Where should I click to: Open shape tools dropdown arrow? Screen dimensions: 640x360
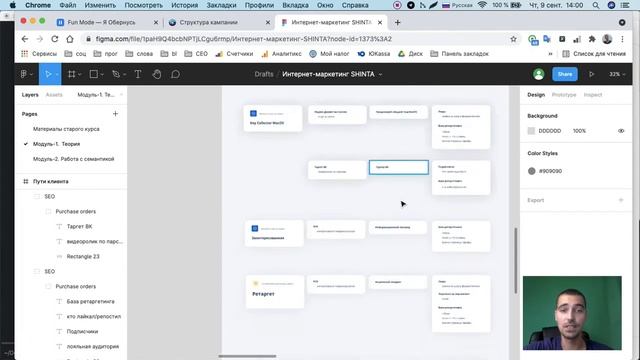click(x=102, y=74)
